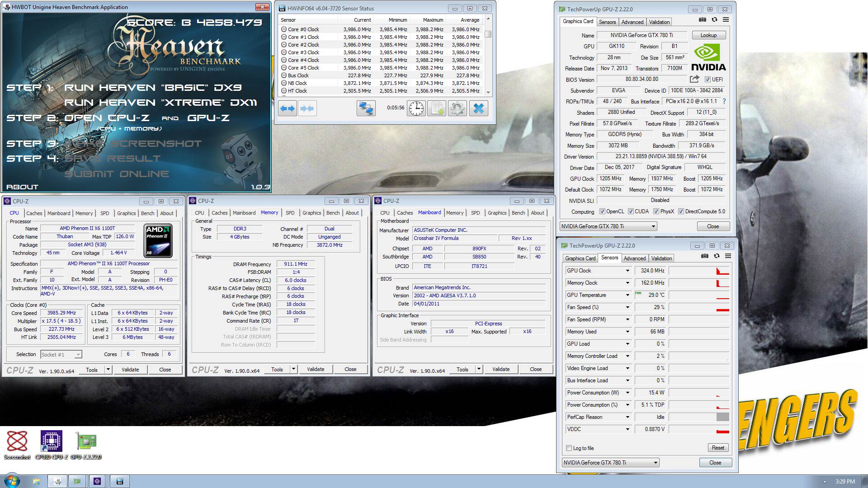868x488 pixels.
Task: Click HWiNFO expand columns arrows button
Action: coord(288,108)
